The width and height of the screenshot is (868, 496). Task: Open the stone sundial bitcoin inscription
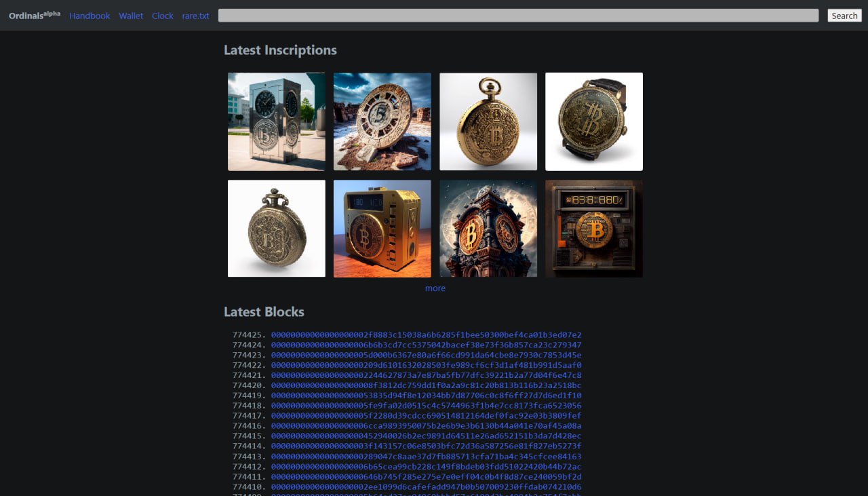coord(382,121)
